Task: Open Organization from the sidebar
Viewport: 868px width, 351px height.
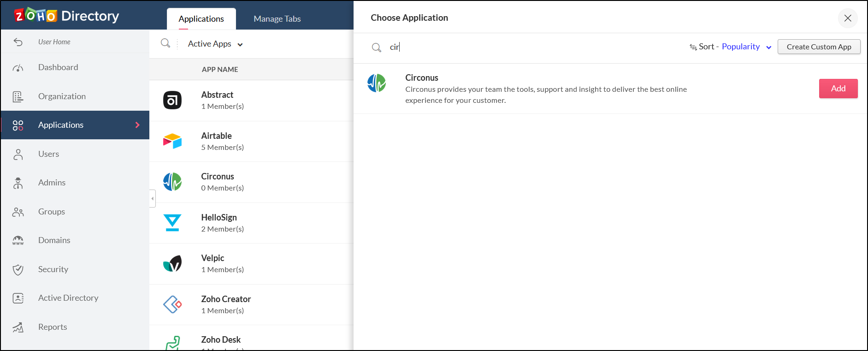Action: click(x=75, y=96)
